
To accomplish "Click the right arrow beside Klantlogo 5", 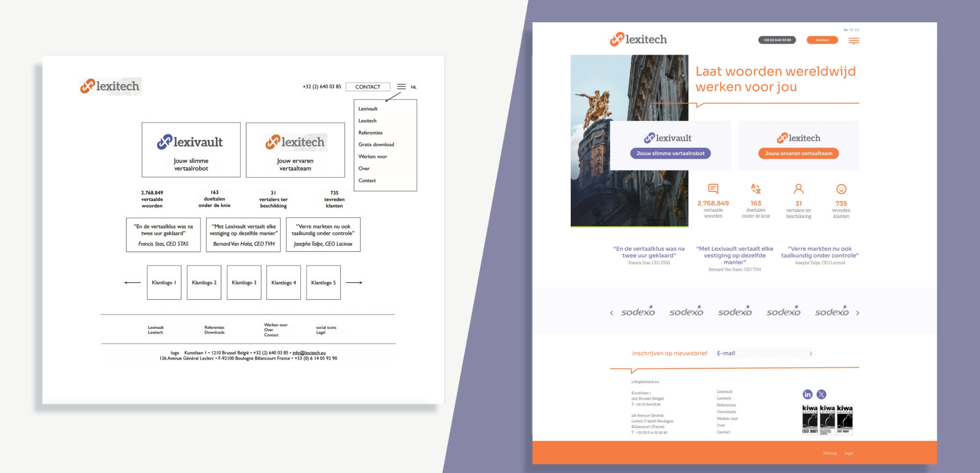I will tap(354, 283).
